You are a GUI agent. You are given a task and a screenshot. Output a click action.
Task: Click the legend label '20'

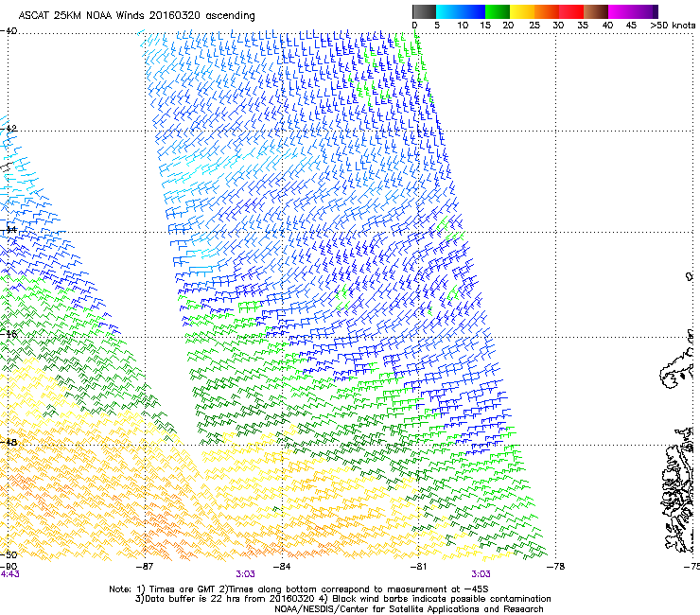click(x=508, y=26)
